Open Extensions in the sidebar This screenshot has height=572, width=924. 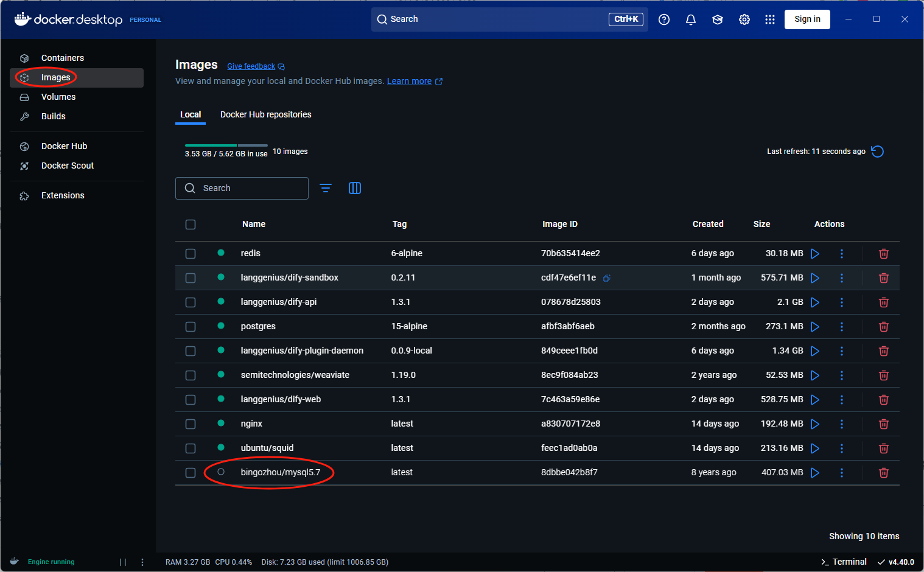[77, 195]
